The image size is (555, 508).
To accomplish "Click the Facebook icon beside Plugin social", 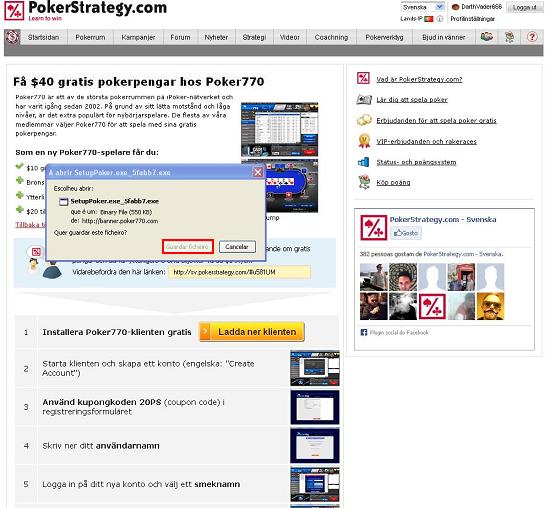I will (x=364, y=332).
